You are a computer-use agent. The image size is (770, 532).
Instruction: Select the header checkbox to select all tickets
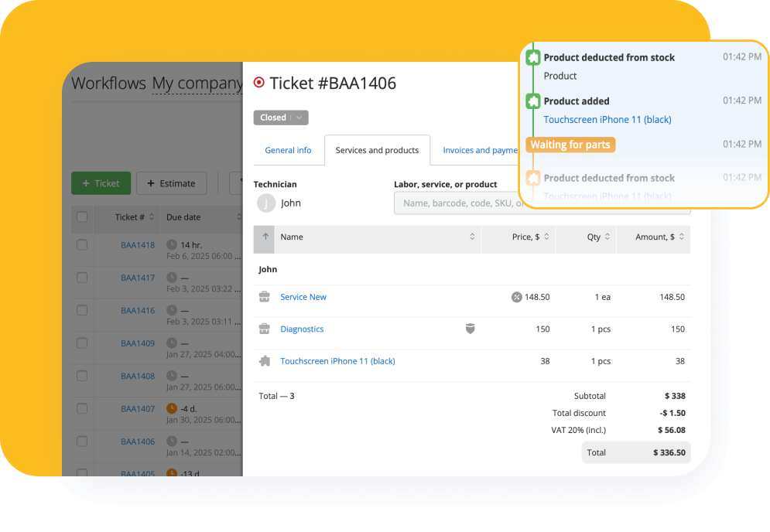coord(82,217)
